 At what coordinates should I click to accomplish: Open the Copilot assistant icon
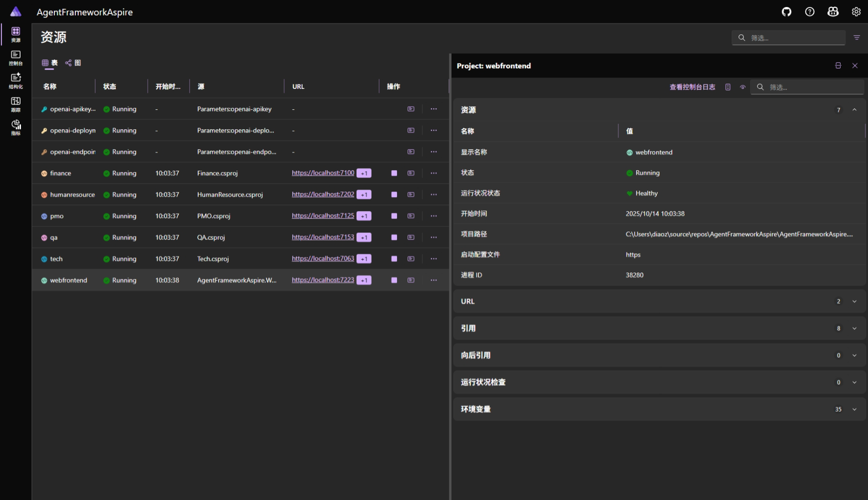click(x=833, y=12)
